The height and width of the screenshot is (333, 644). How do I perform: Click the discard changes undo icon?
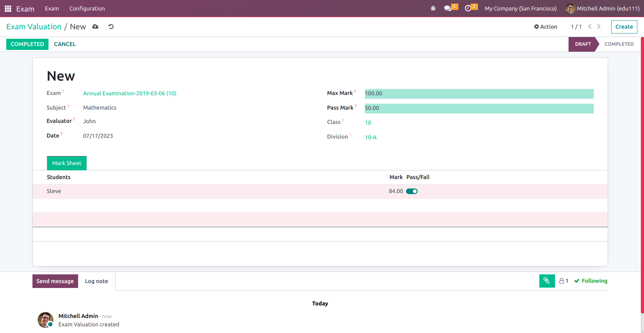[111, 27]
